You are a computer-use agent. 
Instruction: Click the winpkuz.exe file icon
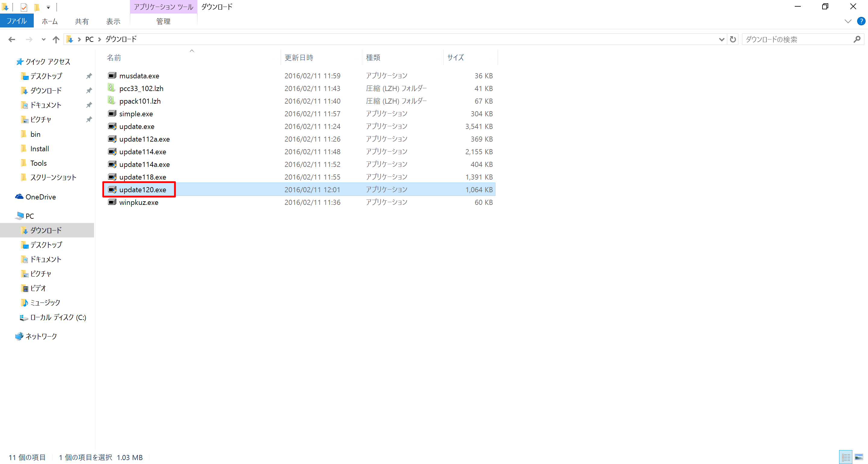pyautogui.click(x=112, y=202)
